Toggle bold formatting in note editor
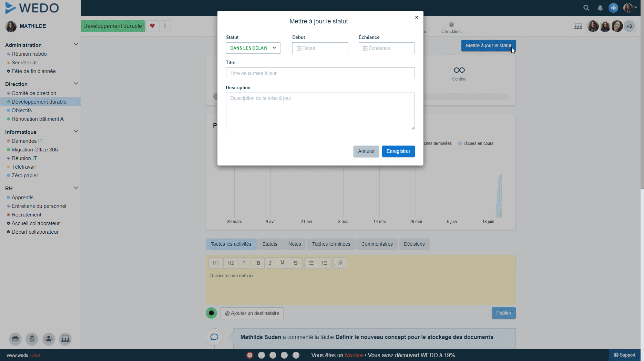This screenshot has width=644, height=361. 258,263
